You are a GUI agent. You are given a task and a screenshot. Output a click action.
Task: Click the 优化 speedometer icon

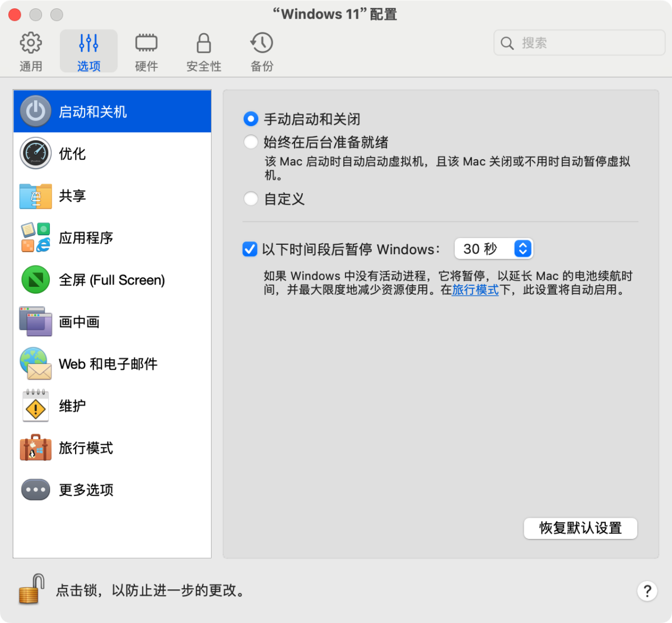36,154
